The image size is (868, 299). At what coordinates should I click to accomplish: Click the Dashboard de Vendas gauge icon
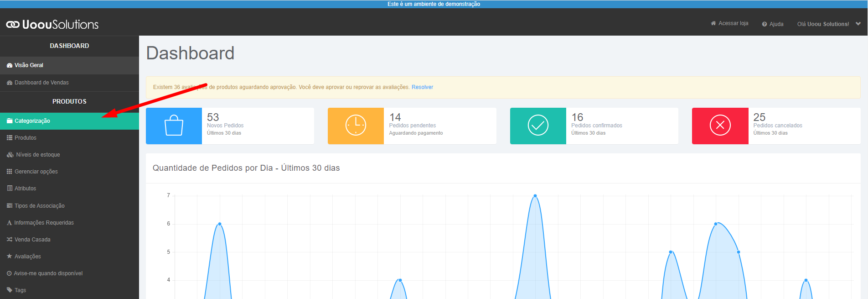10,83
